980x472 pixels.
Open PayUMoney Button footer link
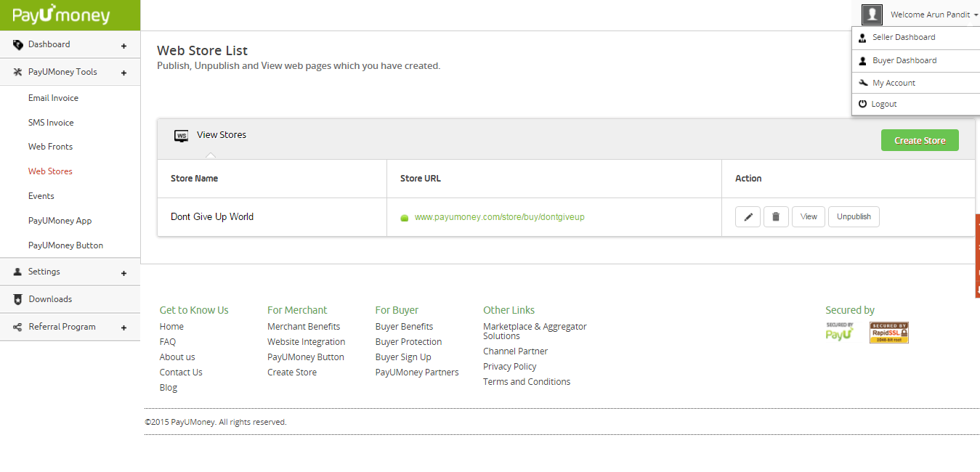(306, 357)
